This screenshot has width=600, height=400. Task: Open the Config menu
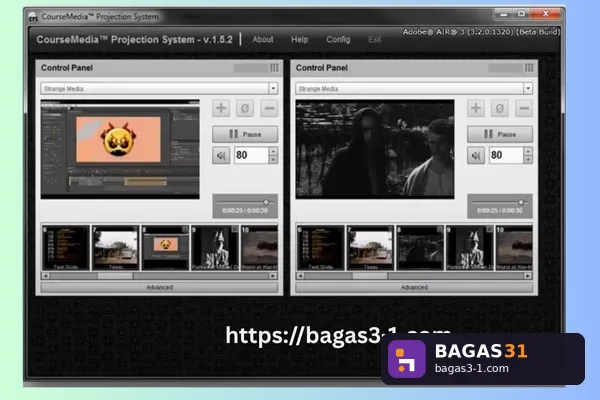[338, 39]
